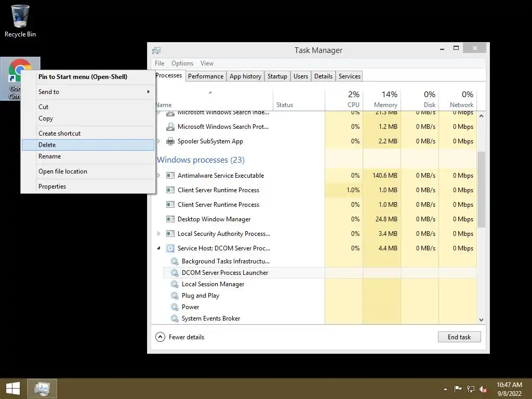Viewport: 532px width, 399px height.
Task: Choose Properties from the context menu
Action: 88,187
